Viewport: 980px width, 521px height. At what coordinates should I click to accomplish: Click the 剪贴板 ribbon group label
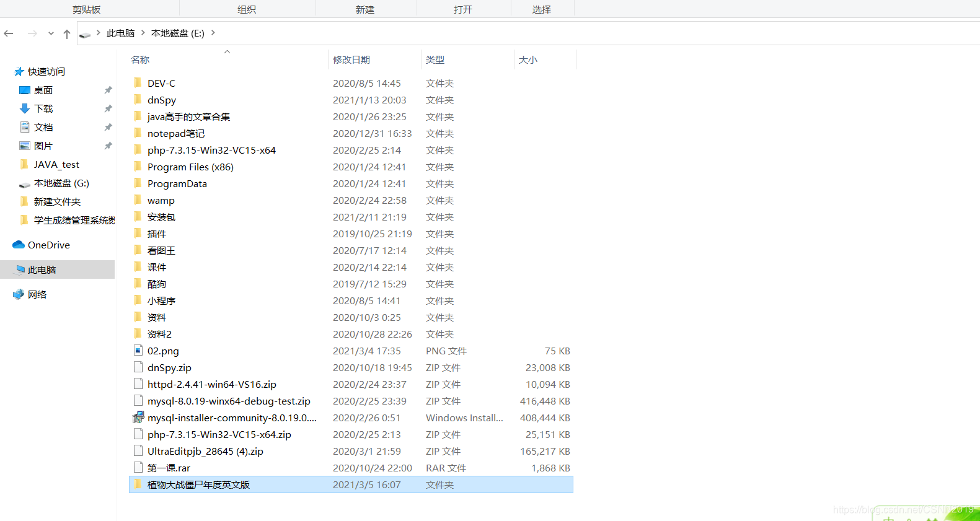(87, 10)
